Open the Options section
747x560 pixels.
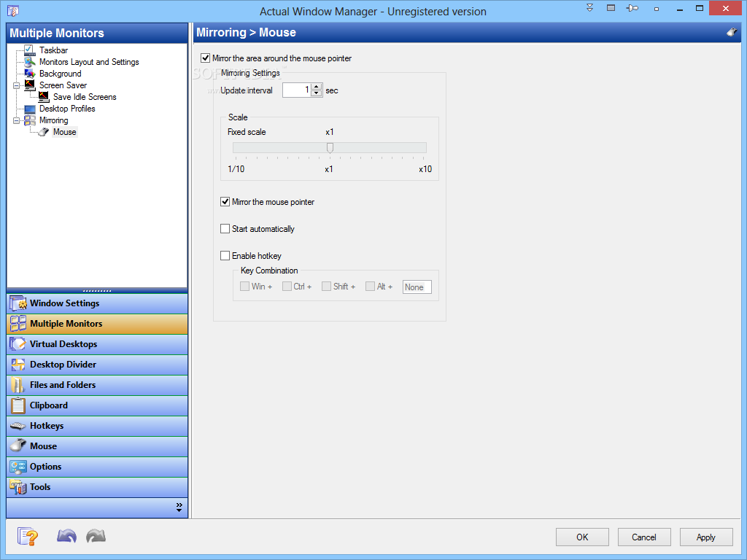pos(97,467)
